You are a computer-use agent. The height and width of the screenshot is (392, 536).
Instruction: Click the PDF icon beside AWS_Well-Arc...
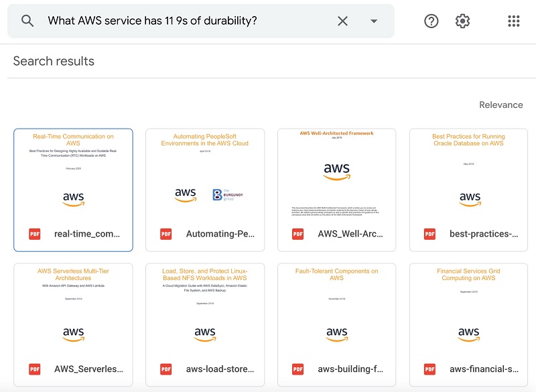click(297, 234)
